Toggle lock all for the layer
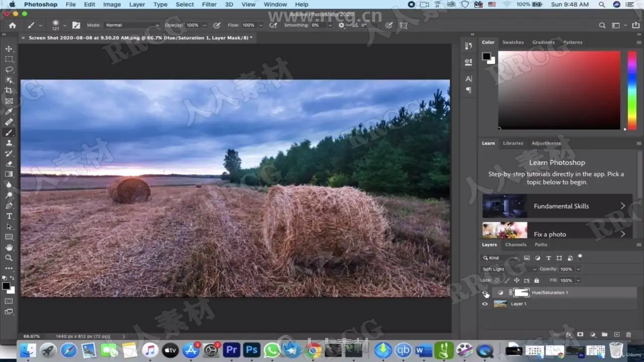The image size is (644, 362). pos(536,281)
